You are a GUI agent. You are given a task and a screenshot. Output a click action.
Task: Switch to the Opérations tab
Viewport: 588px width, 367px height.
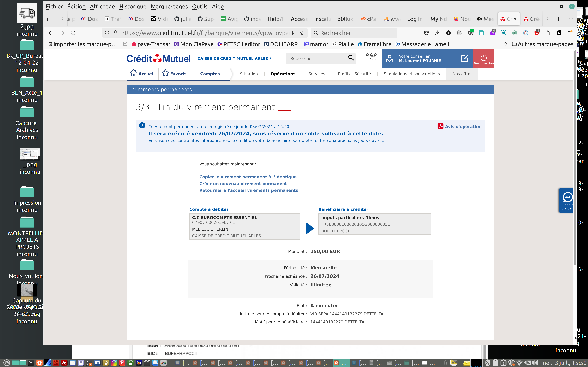coord(283,74)
